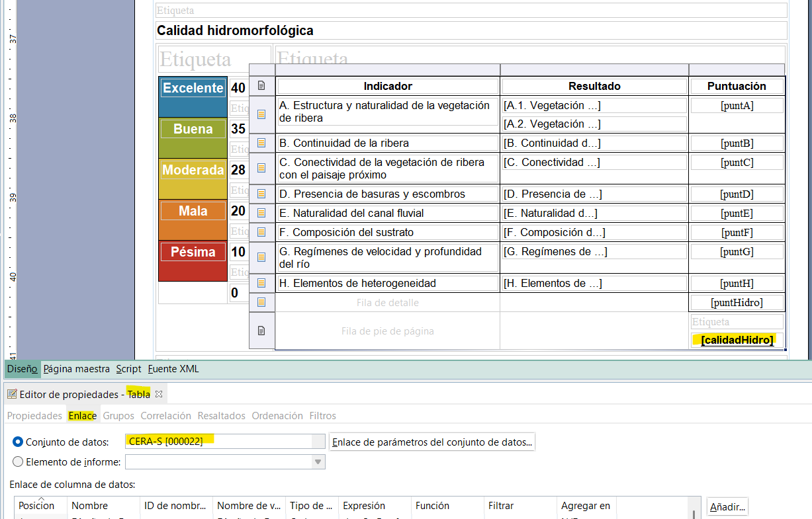Click 'Enlace de parámetros del conjunto de datos...' button
The height and width of the screenshot is (519, 812).
click(432, 442)
